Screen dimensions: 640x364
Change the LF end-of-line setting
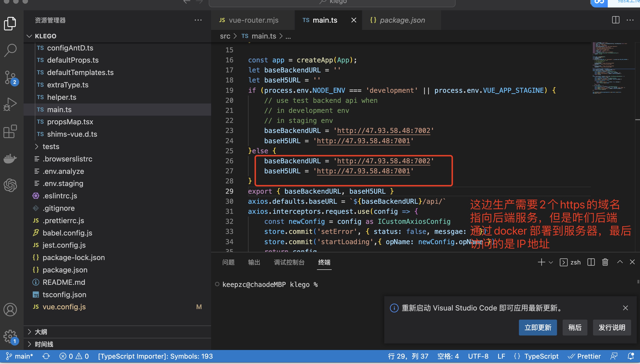click(x=501, y=356)
